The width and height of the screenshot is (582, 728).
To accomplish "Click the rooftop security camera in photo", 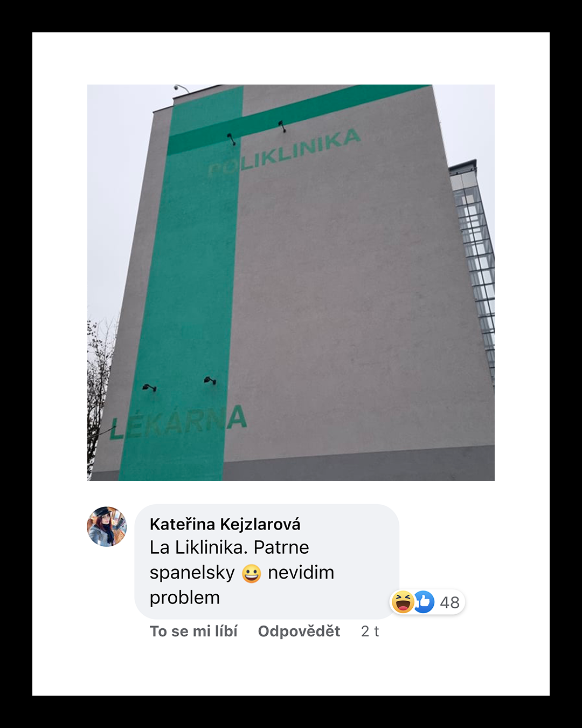I will pos(181,88).
